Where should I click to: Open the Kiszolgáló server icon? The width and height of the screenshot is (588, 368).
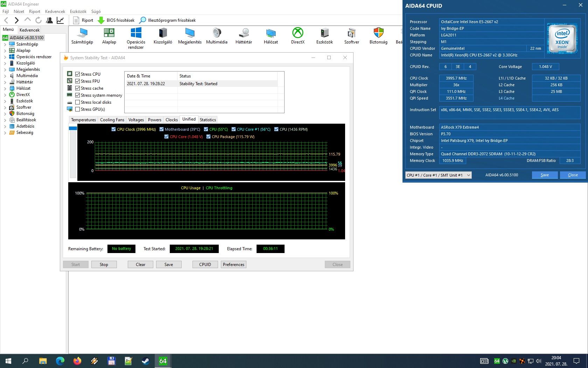click(x=163, y=33)
